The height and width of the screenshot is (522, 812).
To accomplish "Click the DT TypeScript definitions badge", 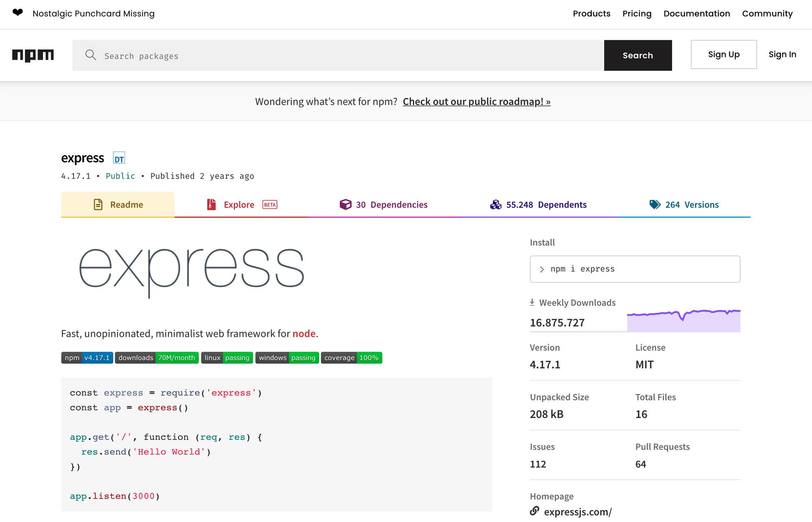I will point(119,158).
